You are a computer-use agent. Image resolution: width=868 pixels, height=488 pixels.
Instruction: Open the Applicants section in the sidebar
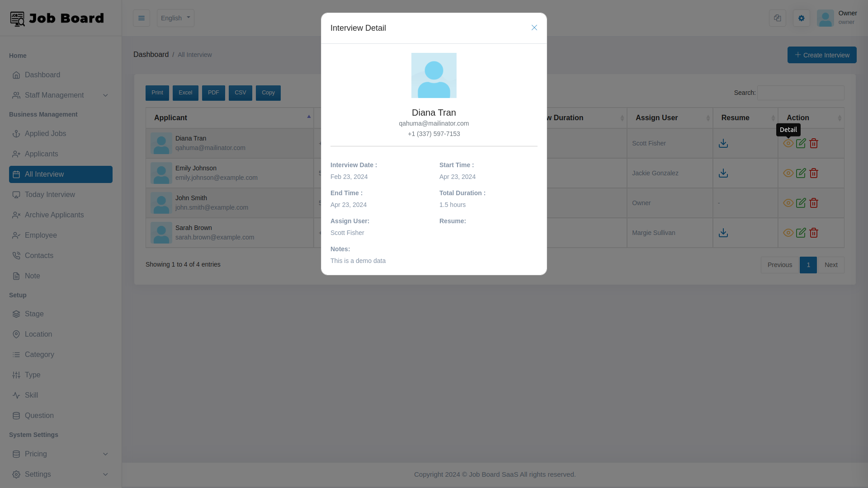41,154
